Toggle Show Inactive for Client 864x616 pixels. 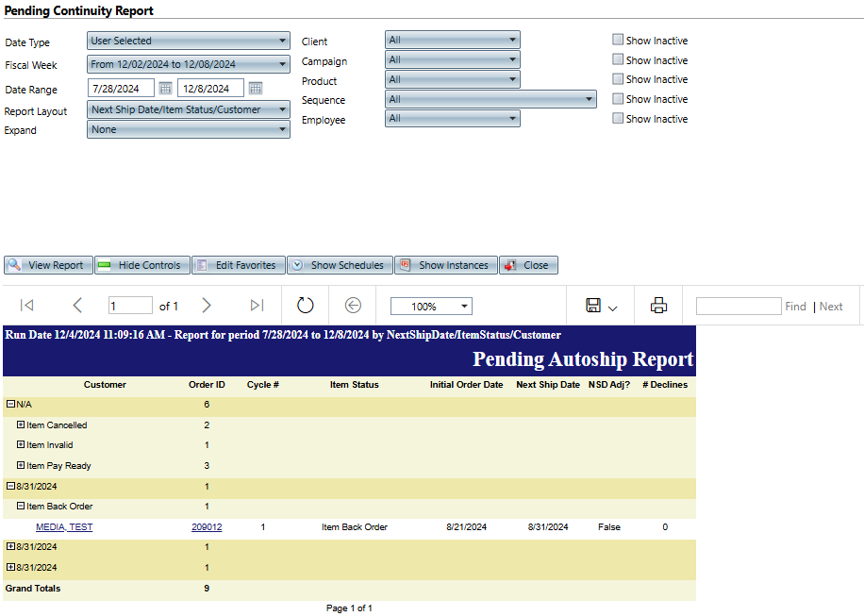(618, 40)
